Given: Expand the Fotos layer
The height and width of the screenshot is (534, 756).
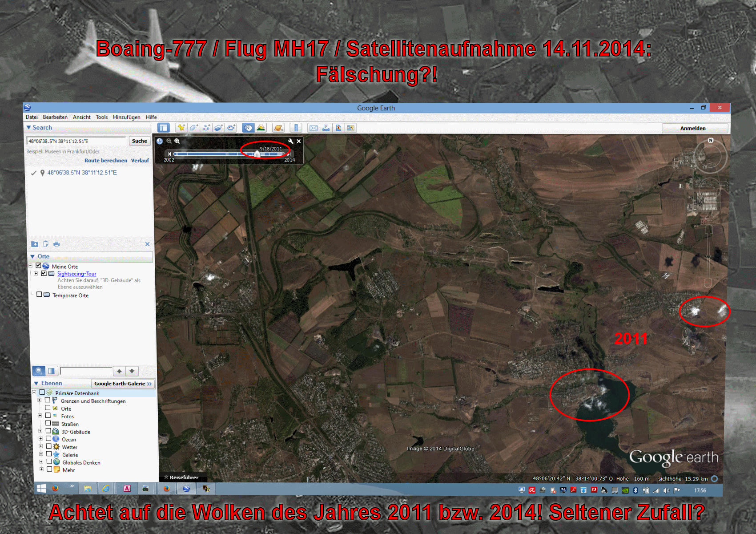Looking at the screenshot, I should (40, 415).
